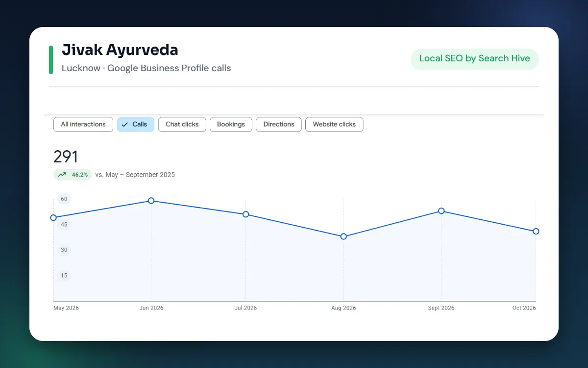Click the Lucknow Google Business Profile calls subtitle

[146, 68]
